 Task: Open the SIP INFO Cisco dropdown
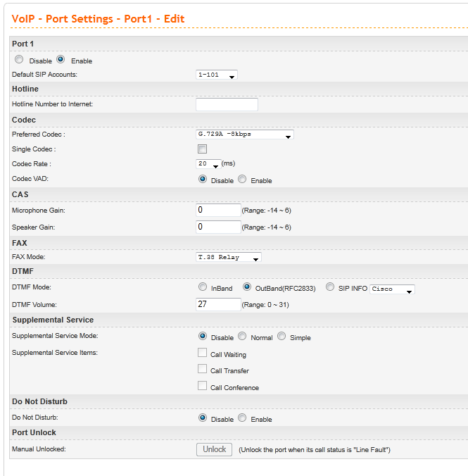click(x=393, y=289)
